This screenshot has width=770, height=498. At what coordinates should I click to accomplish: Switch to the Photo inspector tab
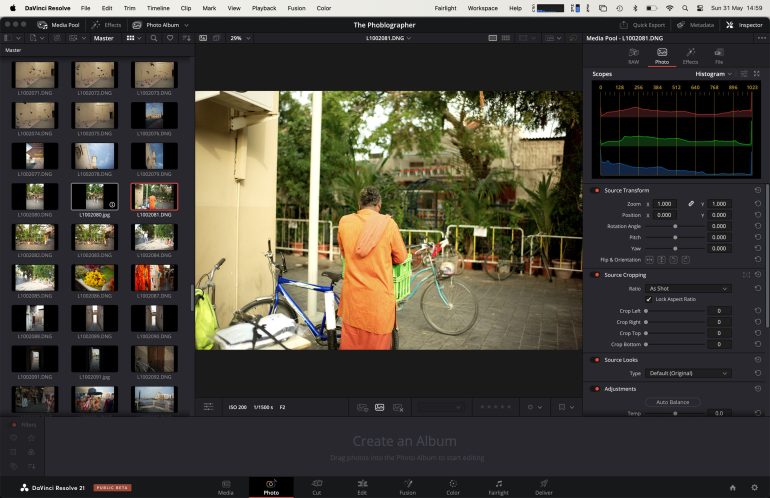tap(662, 56)
